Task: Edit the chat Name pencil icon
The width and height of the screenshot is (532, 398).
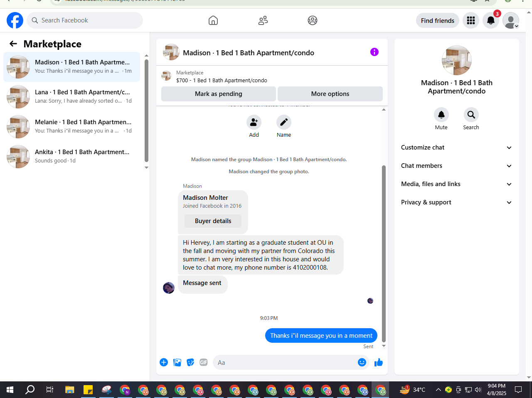Action: tap(284, 122)
